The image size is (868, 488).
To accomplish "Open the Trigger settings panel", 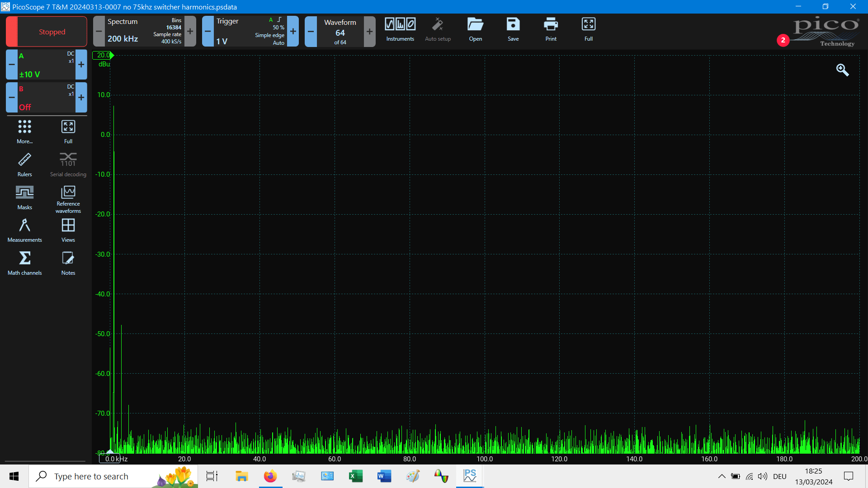I will [250, 31].
